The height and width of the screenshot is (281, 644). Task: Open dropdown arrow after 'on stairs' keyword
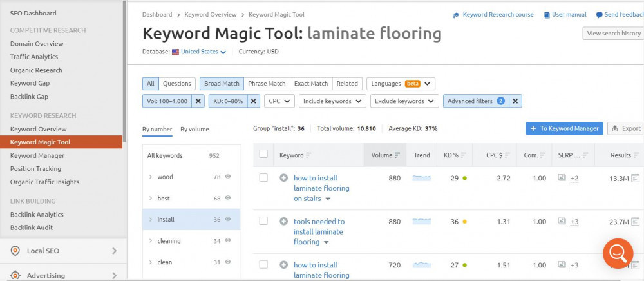tap(328, 199)
